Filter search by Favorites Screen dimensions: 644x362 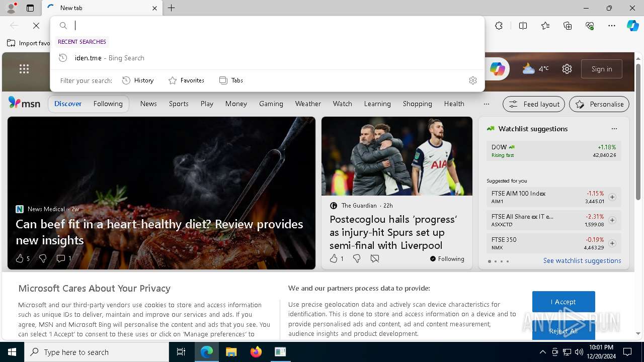(186, 80)
